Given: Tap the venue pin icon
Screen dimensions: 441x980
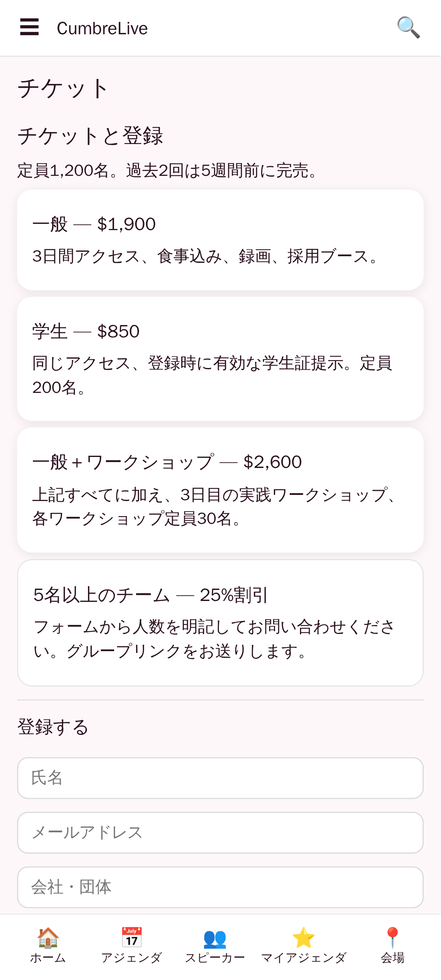Looking at the screenshot, I should click(392, 938).
